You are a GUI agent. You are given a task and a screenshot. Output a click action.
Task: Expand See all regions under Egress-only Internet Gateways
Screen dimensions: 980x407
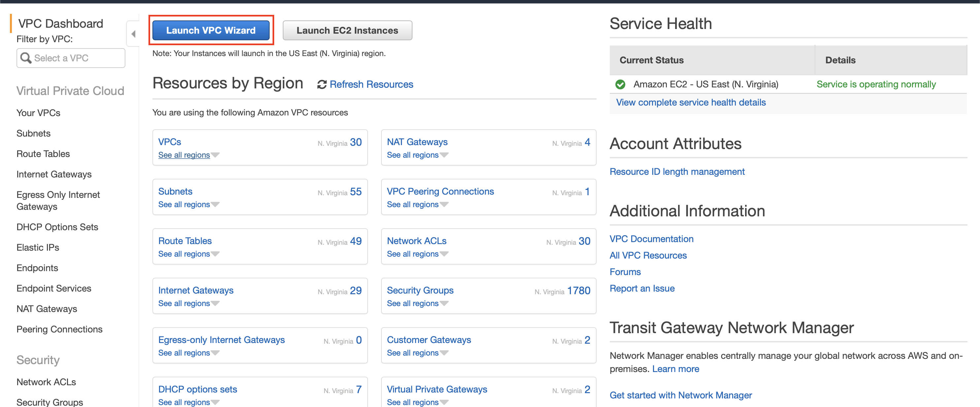tap(189, 353)
